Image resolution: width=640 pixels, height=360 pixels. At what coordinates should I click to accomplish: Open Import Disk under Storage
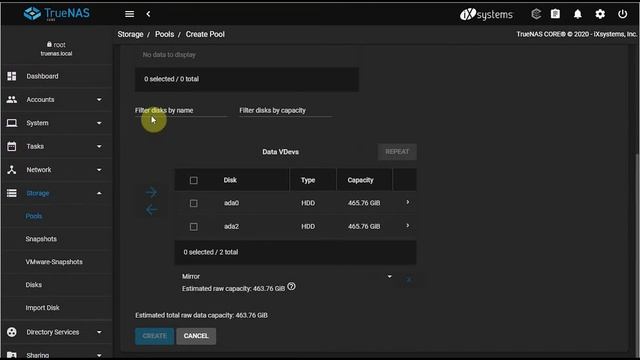click(x=42, y=308)
